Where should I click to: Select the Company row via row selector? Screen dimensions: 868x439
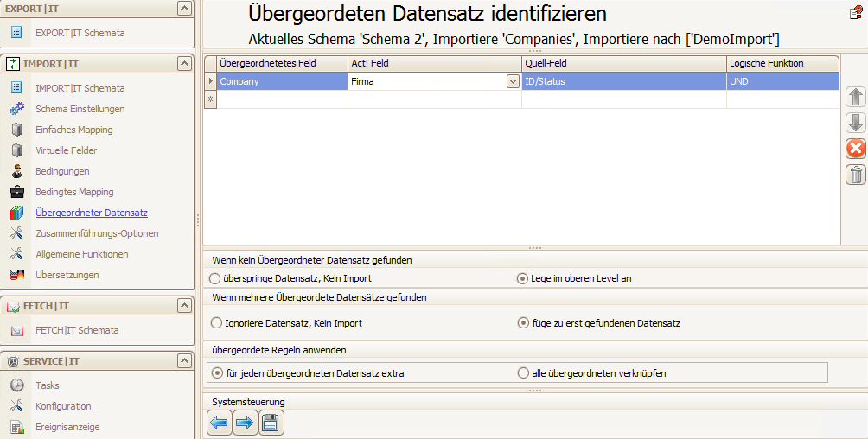coord(210,81)
